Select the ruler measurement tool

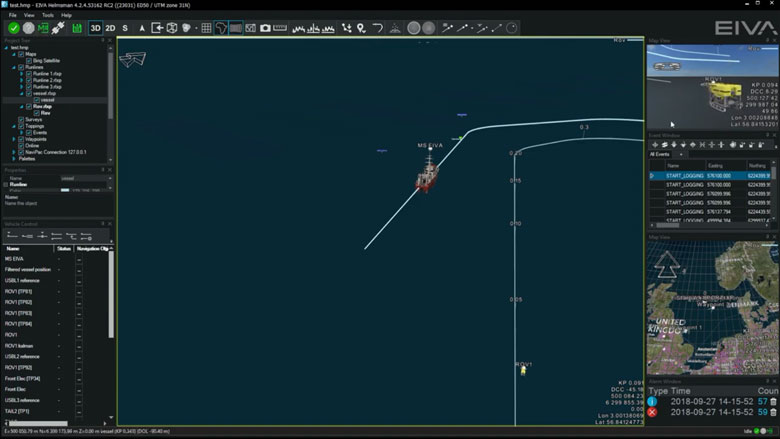pos(280,28)
